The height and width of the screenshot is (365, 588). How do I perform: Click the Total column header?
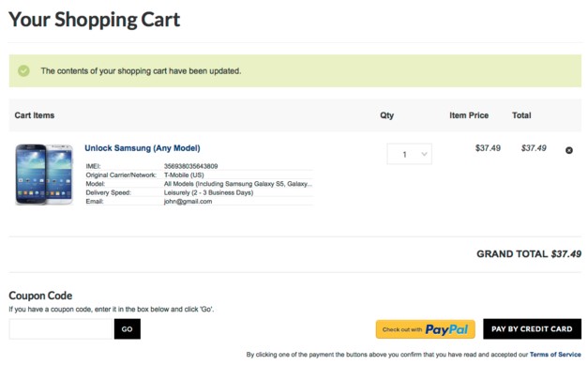coord(521,115)
